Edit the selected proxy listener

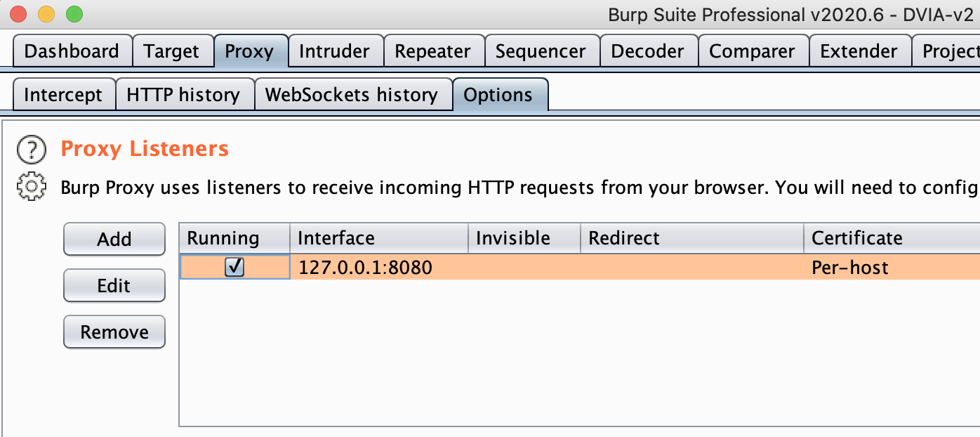click(x=114, y=286)
